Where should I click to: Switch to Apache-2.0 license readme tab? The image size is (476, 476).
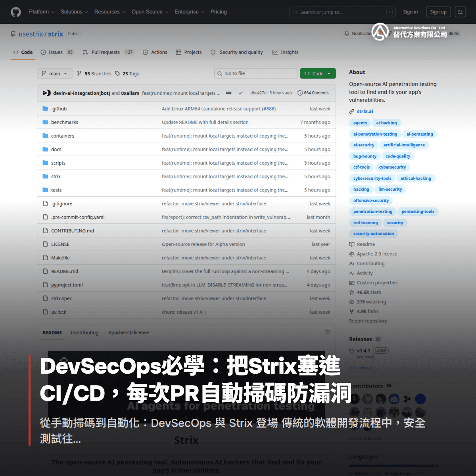click(x=129, y=333)
